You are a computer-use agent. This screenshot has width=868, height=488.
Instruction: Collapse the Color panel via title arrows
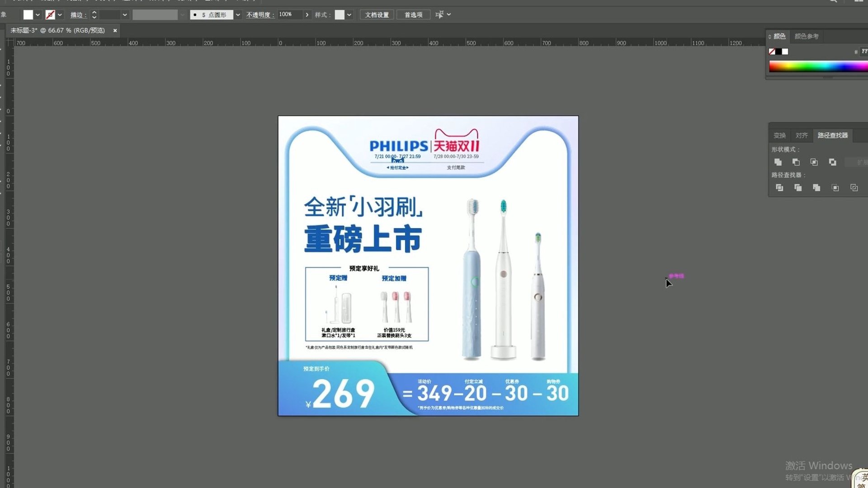tap(769, 36)
